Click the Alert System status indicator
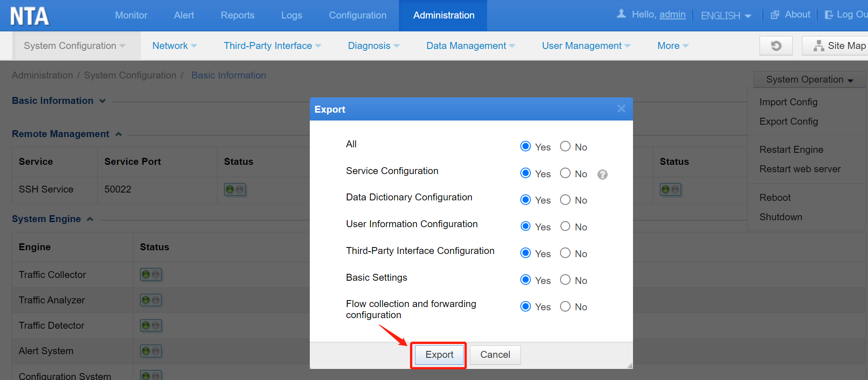Image resolution: width=868 pixels, height=380 pixels. click(151, 351)
